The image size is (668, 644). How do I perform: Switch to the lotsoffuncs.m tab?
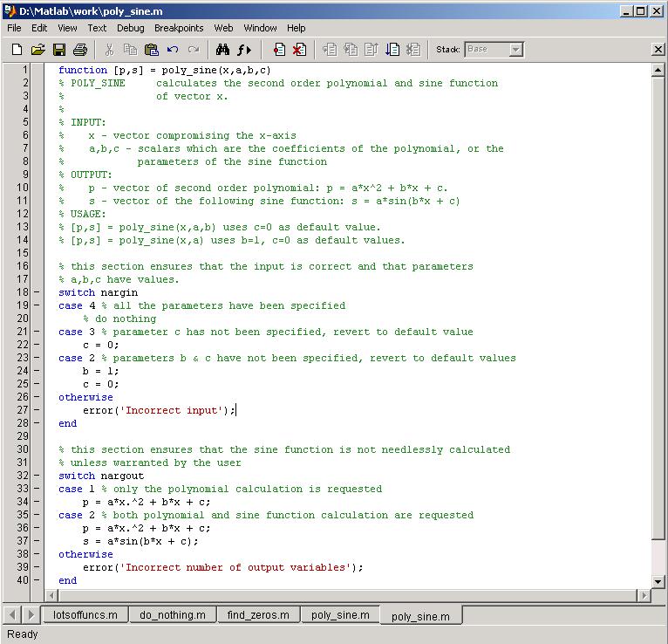click(x=85, y=615)
